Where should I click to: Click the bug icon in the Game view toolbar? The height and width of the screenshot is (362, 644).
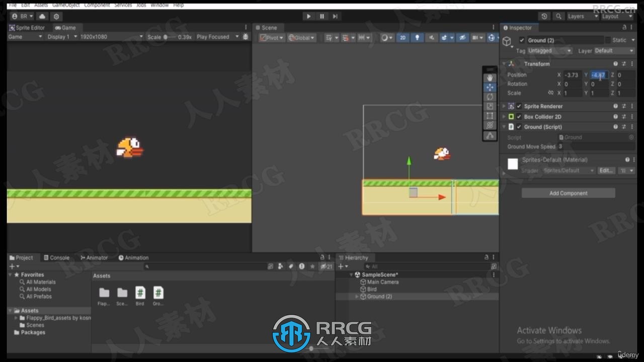click(246, 37)
